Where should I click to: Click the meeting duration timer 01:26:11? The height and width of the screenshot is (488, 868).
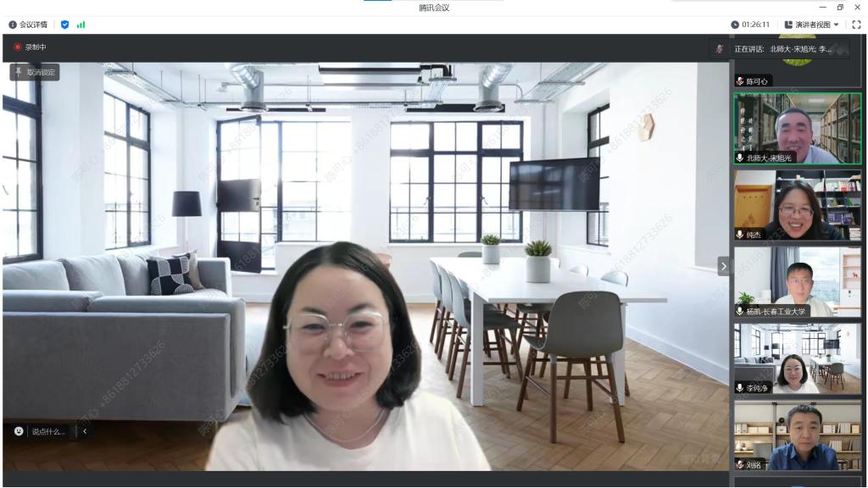(x=750, y=25)
